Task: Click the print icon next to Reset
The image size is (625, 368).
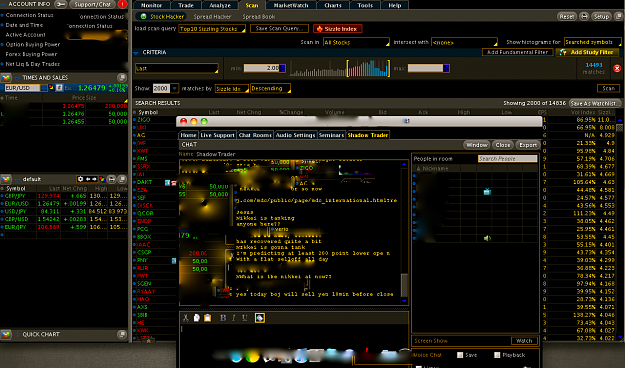Action: point(584,16)
